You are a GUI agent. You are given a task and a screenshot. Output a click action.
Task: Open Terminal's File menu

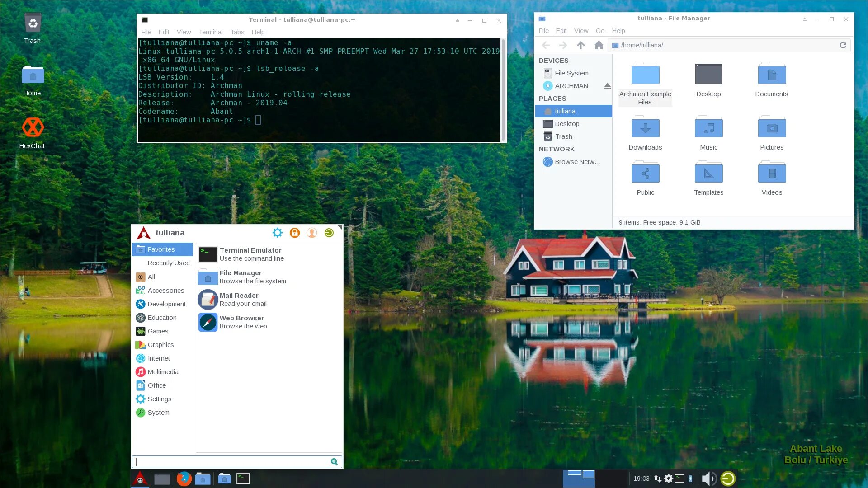146,32
